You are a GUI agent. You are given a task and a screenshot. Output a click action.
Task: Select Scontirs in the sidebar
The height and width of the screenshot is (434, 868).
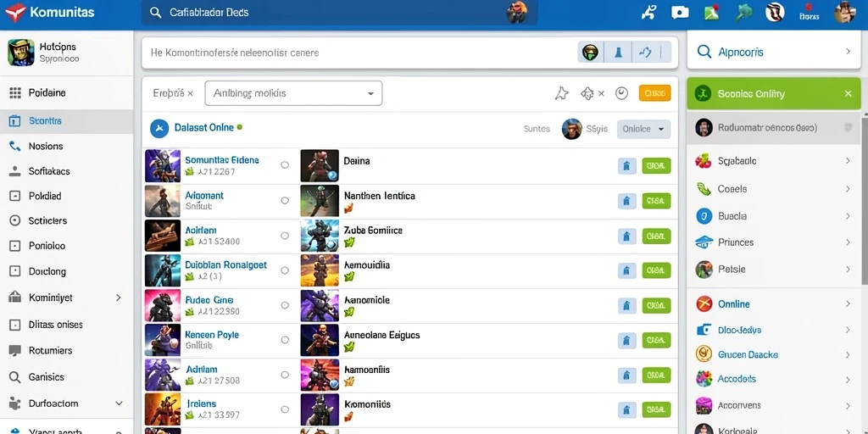click(x=66, y=120)
